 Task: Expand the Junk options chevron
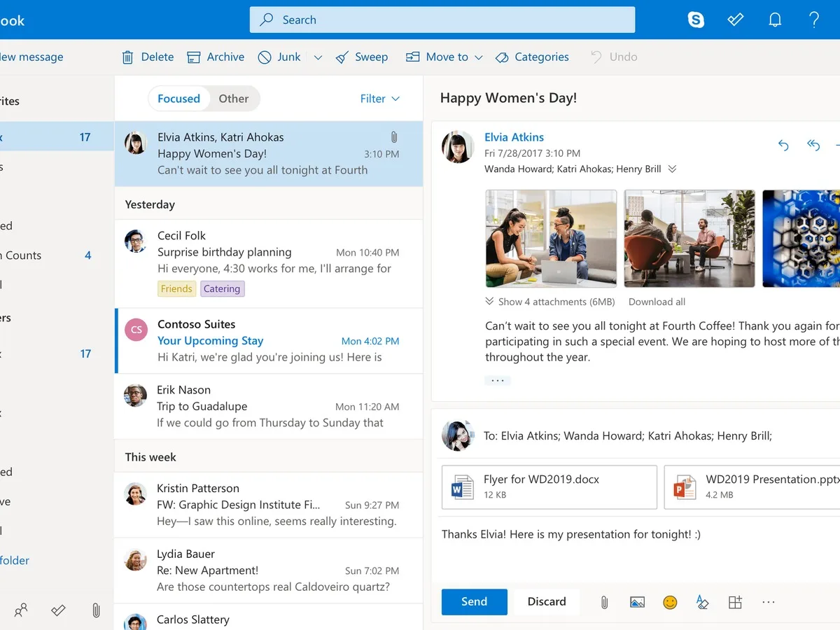(318, 57)
